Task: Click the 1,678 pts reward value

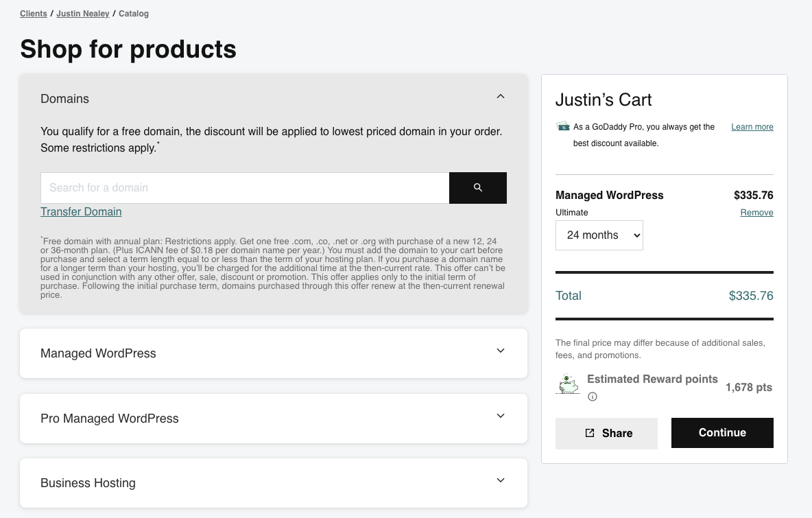Action: tap(749, 388)
